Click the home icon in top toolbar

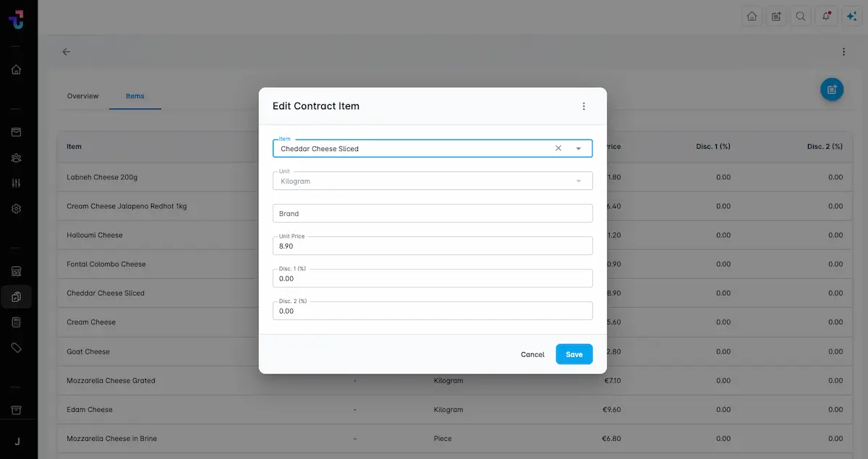pos(752,16)
